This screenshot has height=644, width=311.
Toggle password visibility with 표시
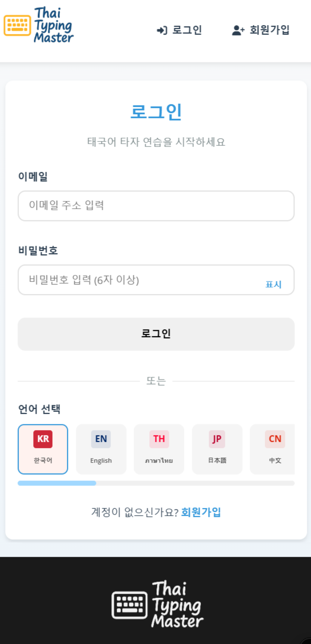[x=273, y=284]
